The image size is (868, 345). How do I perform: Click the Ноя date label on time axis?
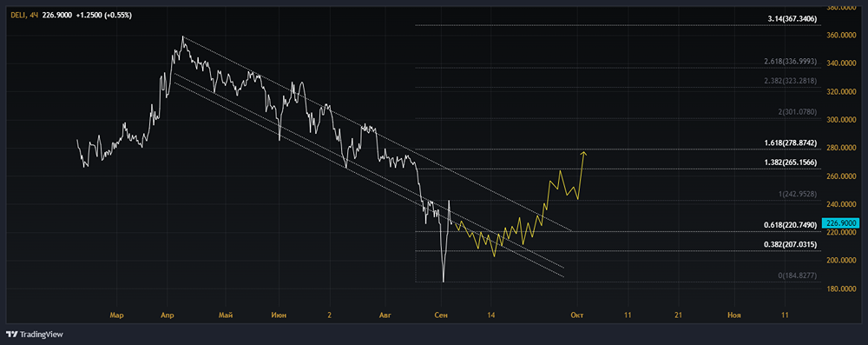[734, 315]
